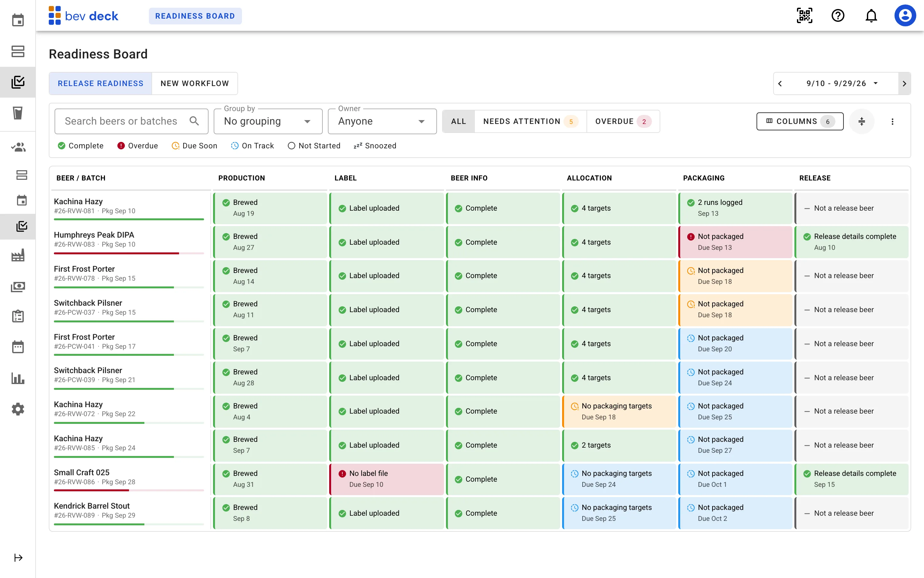Open Release details complete Sep 15 cell
The height and width of the screenshot is (578, 924).
tap(852, 479)
